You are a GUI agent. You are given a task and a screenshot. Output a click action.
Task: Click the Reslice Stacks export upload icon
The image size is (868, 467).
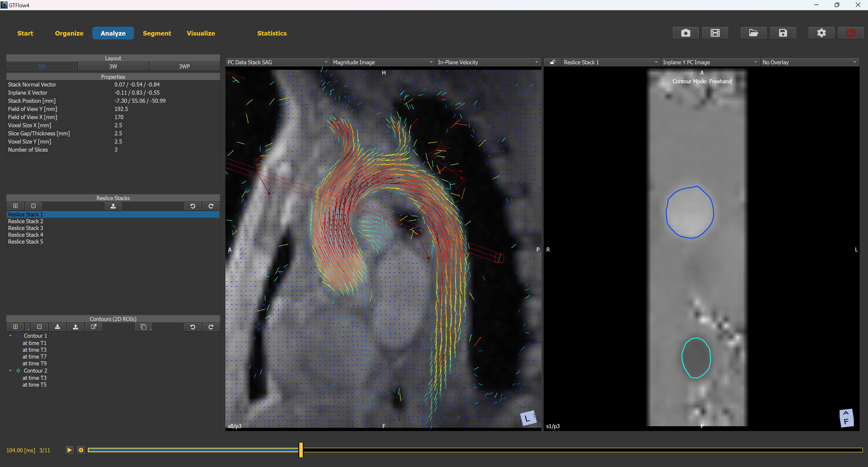[x=113, y=206]
